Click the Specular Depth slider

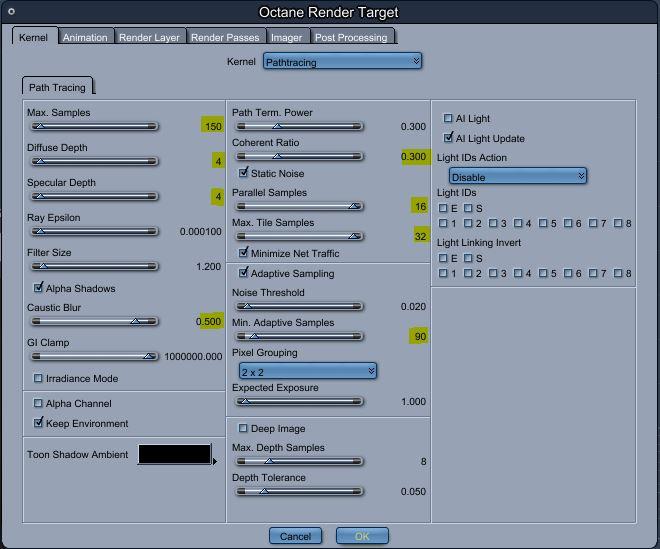pyautogui.click(x=95, y=196)
